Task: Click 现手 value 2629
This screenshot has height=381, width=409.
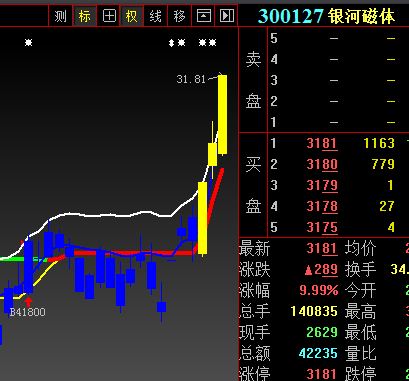Action: point(322,332)
